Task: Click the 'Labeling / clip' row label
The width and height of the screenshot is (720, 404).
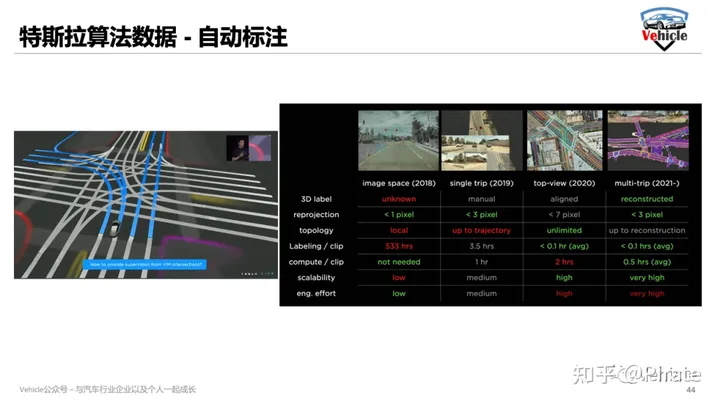Action: pyautogui.click(x=316, y=246)
